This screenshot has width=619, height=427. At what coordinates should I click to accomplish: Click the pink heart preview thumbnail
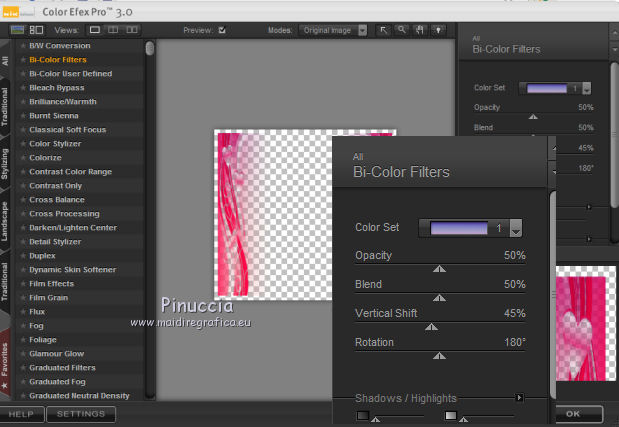coord(585,323)
